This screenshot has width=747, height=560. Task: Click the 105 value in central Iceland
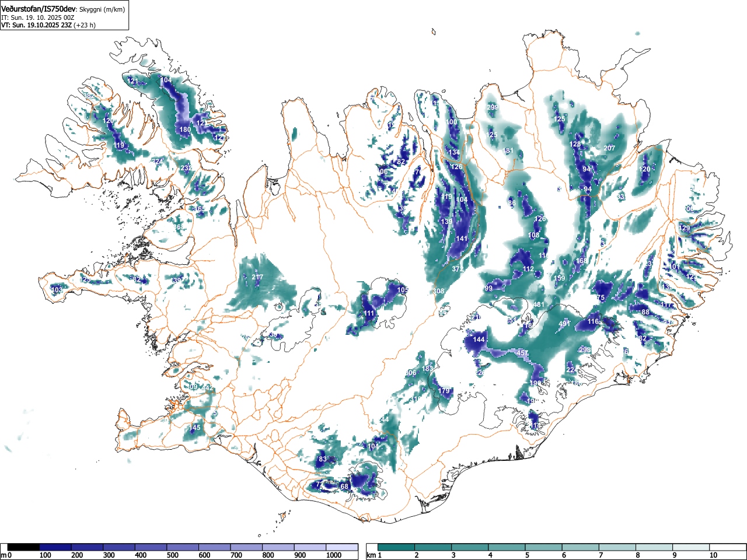[x=403, y=290]
